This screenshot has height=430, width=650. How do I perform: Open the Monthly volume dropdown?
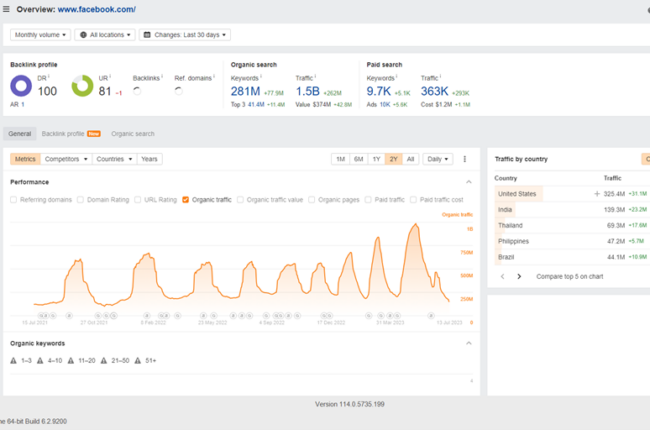40,35
